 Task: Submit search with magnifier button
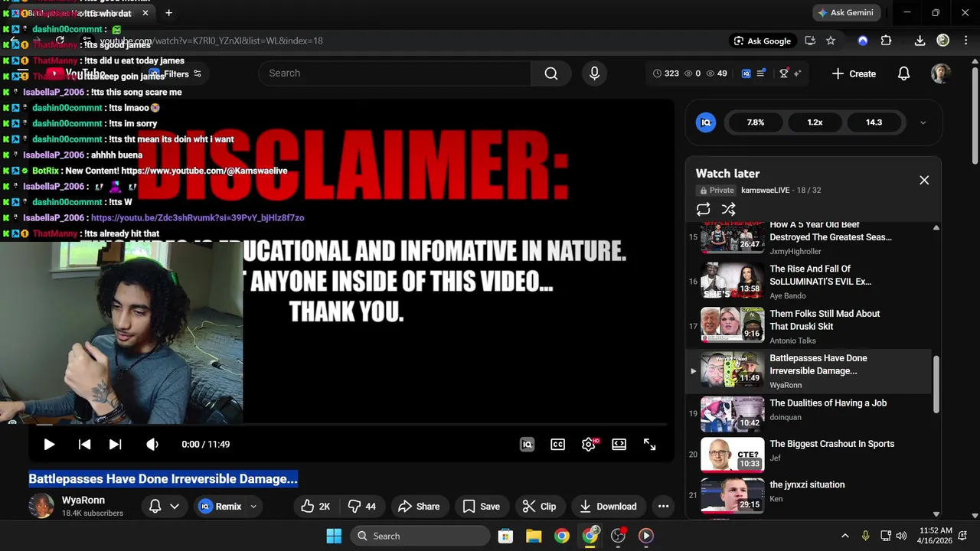click(x=551, y=73)
